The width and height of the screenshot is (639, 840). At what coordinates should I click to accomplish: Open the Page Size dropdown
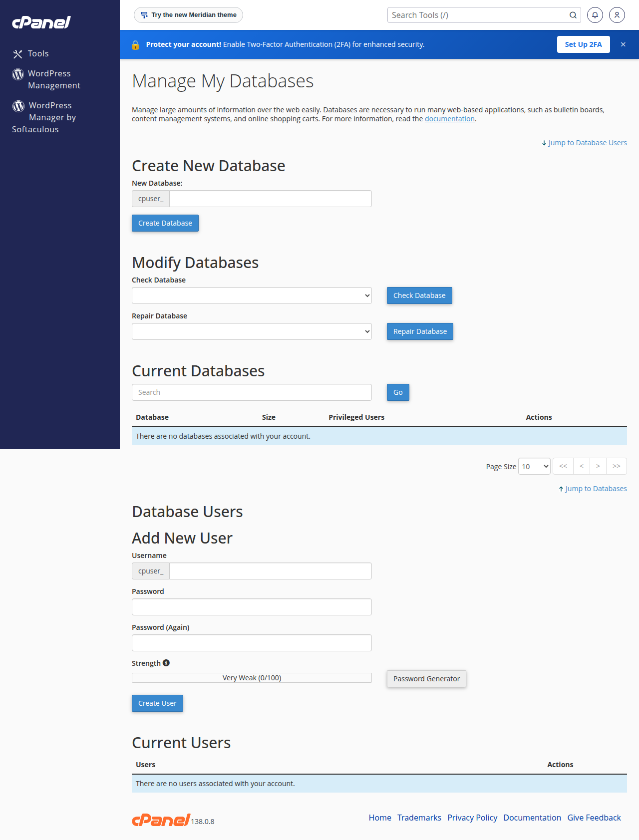534,466
